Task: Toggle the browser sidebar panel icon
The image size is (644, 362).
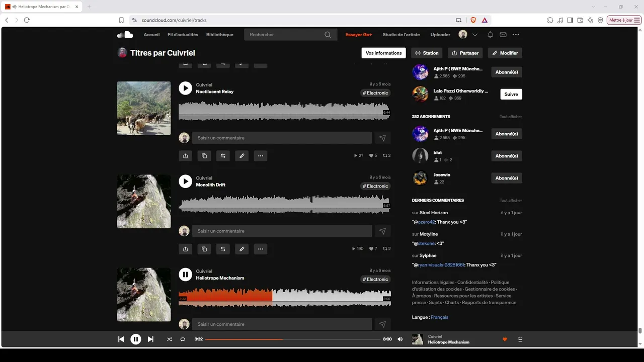Action: (x=570, y=20)
